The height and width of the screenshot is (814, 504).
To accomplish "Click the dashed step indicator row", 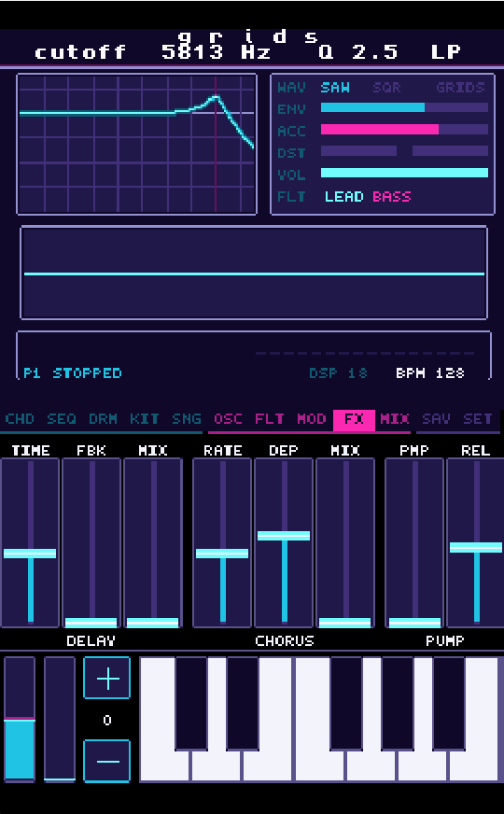I will 365,354.
